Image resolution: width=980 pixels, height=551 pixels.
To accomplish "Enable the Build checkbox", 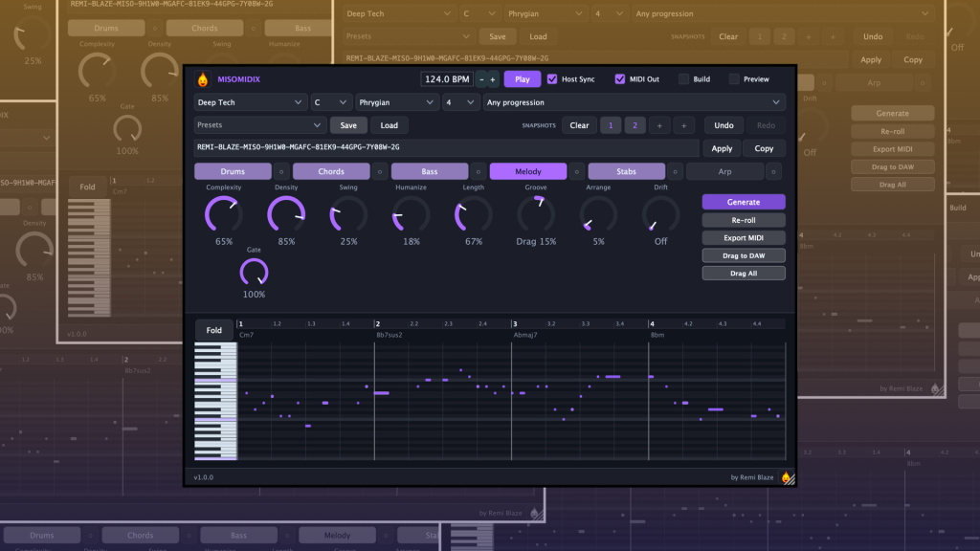I will point(683,79).
